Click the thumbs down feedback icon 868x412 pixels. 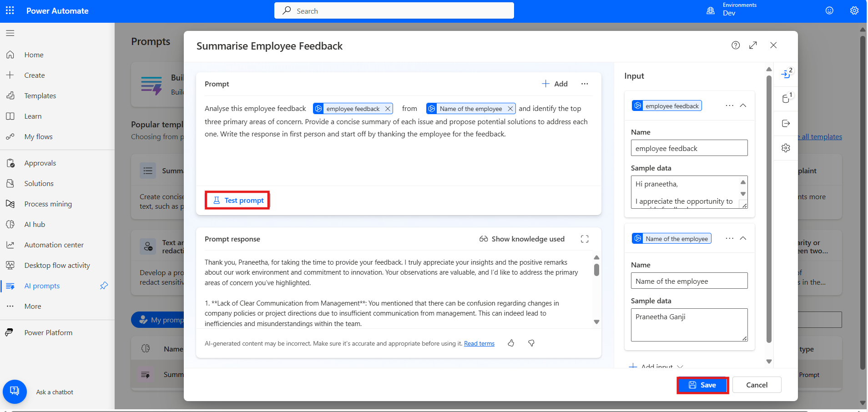[531, 343]
